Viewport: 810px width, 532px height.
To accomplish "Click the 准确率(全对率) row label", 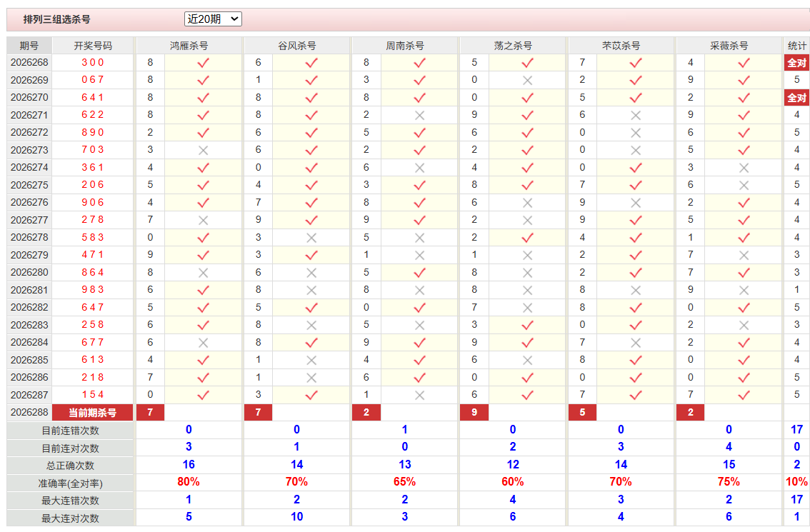I will (x=70, y=483).
